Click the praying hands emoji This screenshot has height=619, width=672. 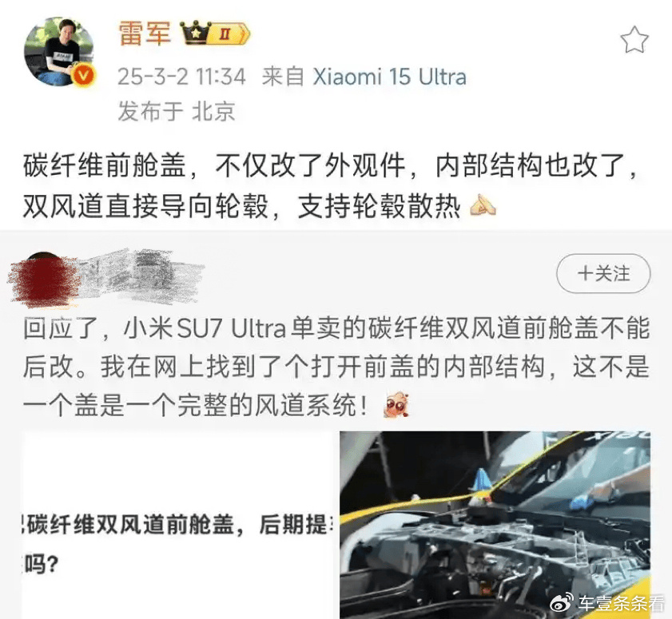(x=483, y=205)
